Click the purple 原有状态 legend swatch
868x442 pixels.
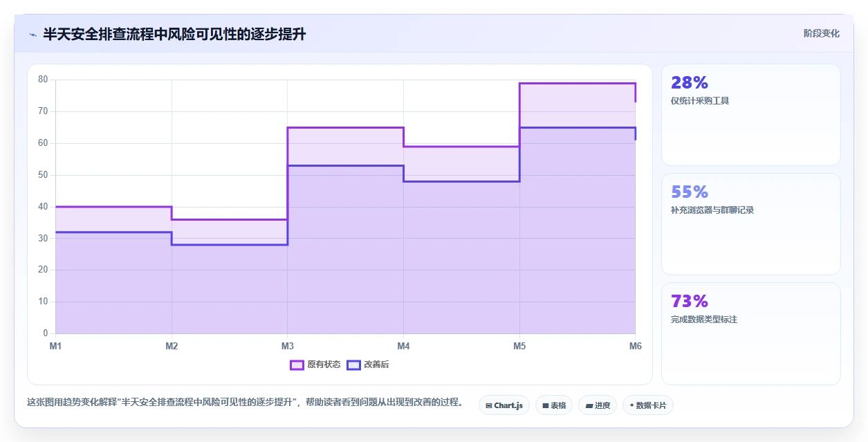[x=297, y=365]
